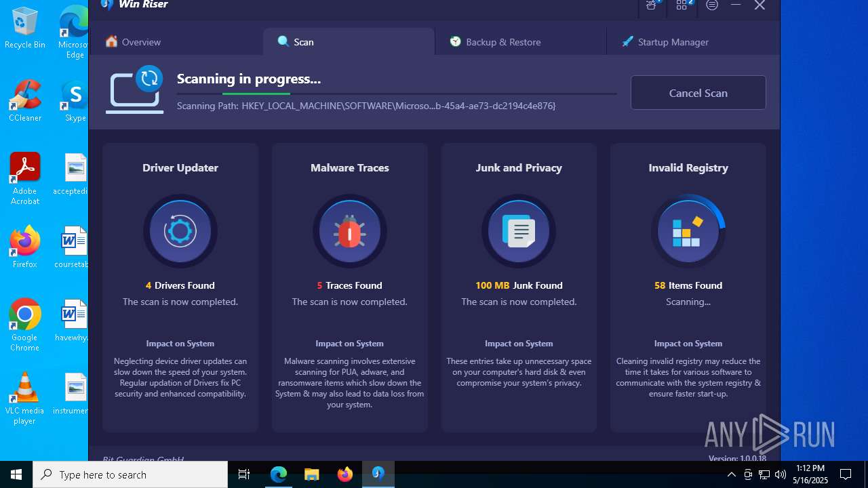The image size is (868, 488).
Task: Open the Firefox desktop icon
Action: coord(24,247)
